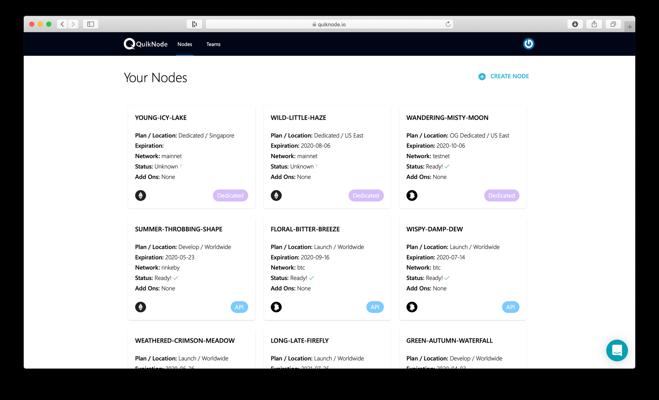Click the power logout icon in header
Viewport: 659px width, 400px height.
[x=528, y=44]
